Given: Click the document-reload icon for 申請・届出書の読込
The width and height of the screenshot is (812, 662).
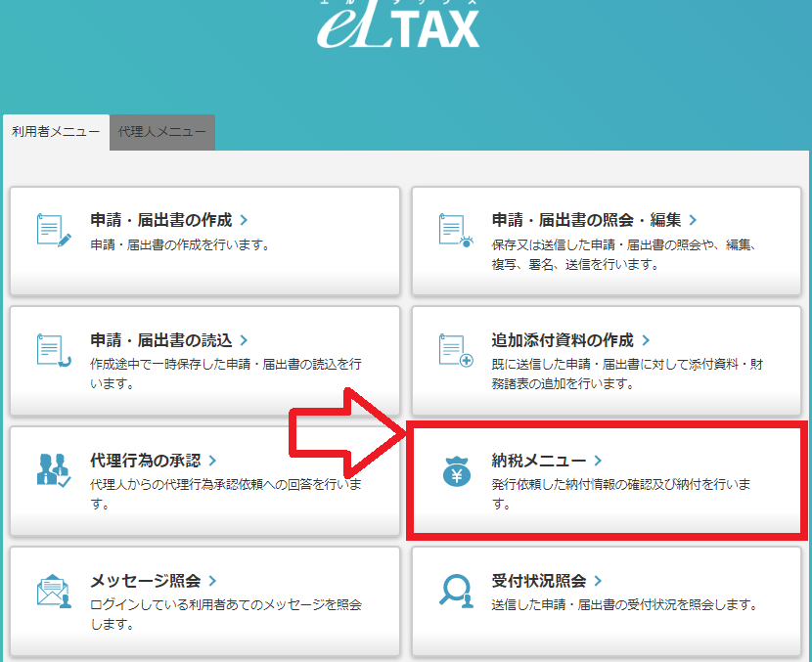Looking at the screenshot, I should (54, 351).
